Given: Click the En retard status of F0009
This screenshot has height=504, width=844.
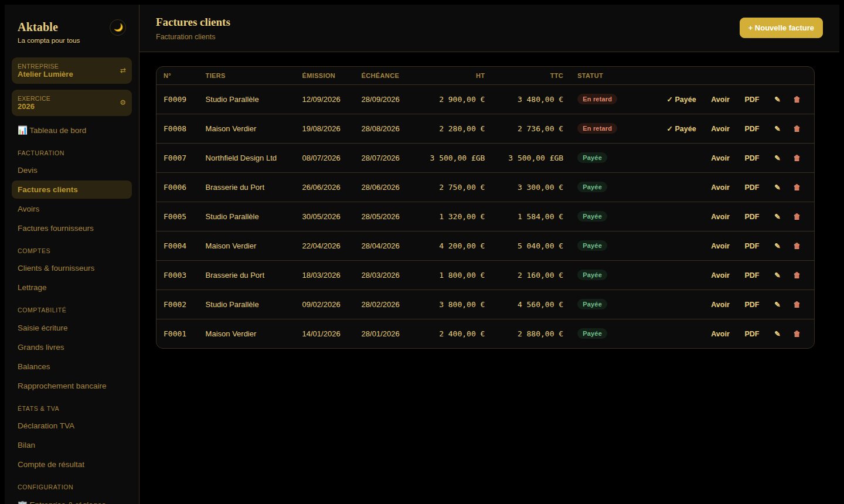Looking at the screenshot, I should click(x=597, y=99).
